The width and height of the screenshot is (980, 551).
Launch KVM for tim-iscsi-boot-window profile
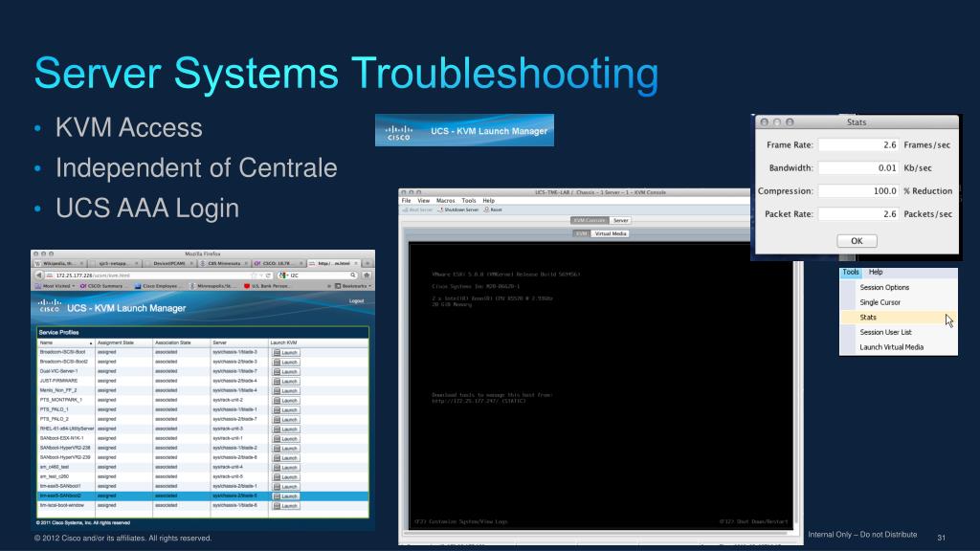(x=285, y=505)
